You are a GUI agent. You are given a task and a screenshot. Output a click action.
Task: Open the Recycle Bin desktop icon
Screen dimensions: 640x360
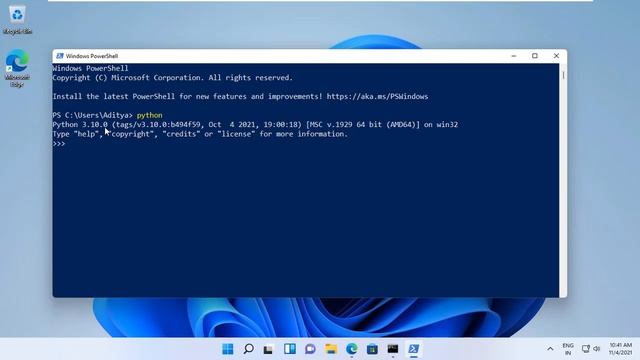pos(17,20)
